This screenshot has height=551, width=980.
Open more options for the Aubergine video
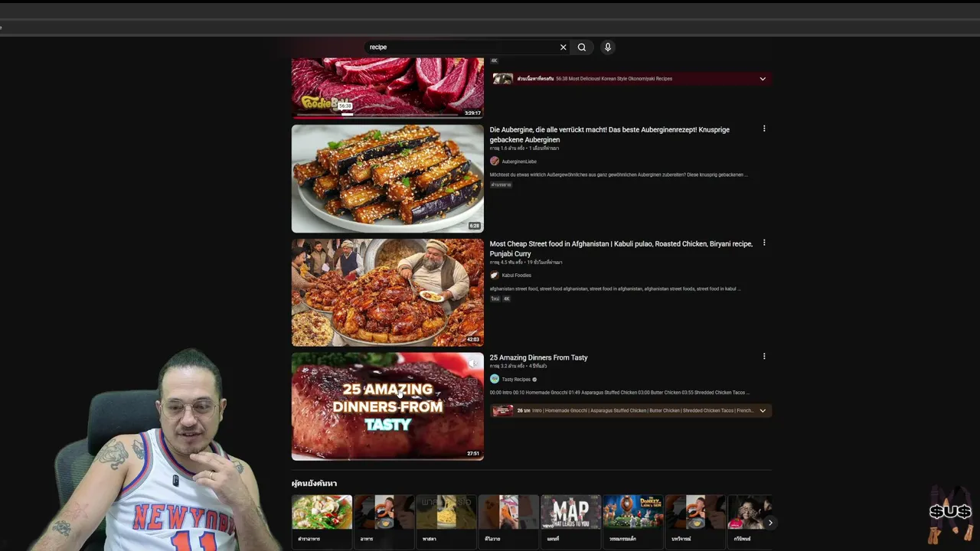[763, 129]
